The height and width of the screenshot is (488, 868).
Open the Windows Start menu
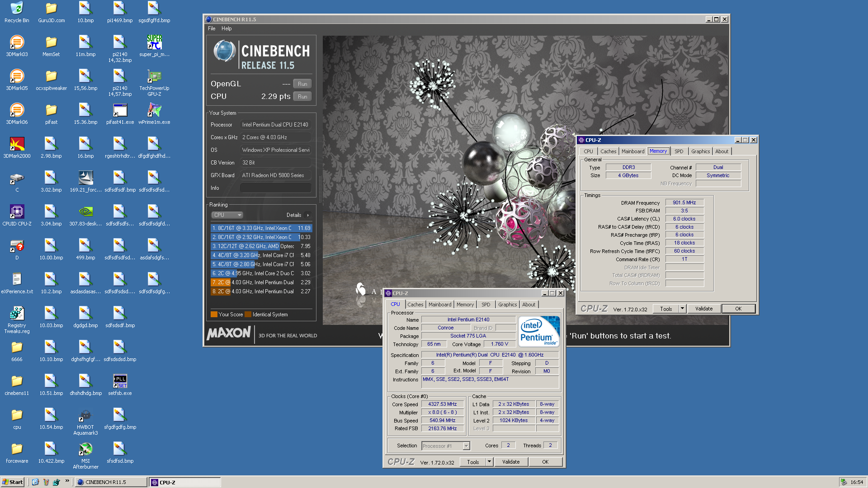pos(13,482)
